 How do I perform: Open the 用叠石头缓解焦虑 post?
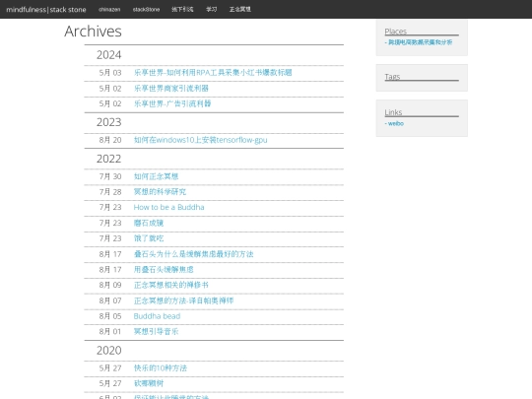(164, 270)
